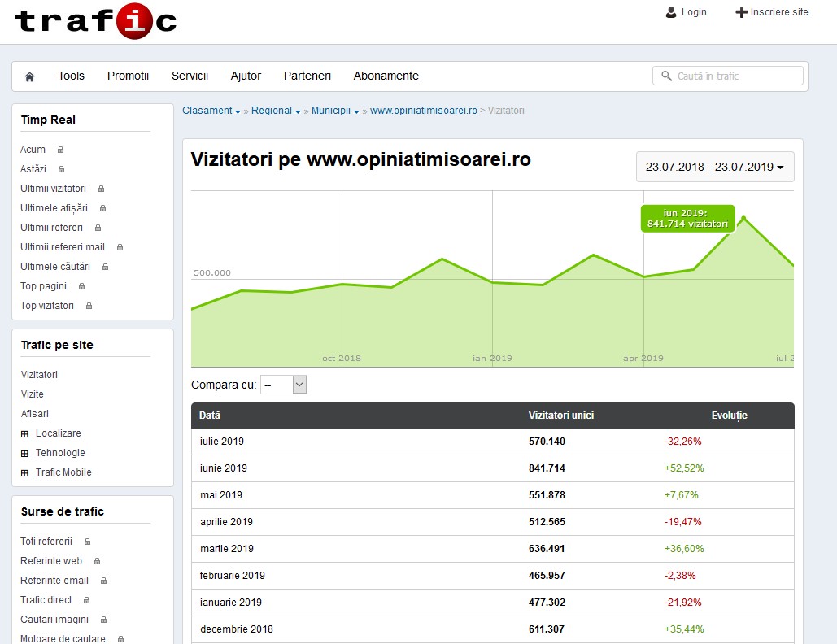Click the lock icon beside Top pagini
This screenshot has height=644, width=837.
point(81,286)
